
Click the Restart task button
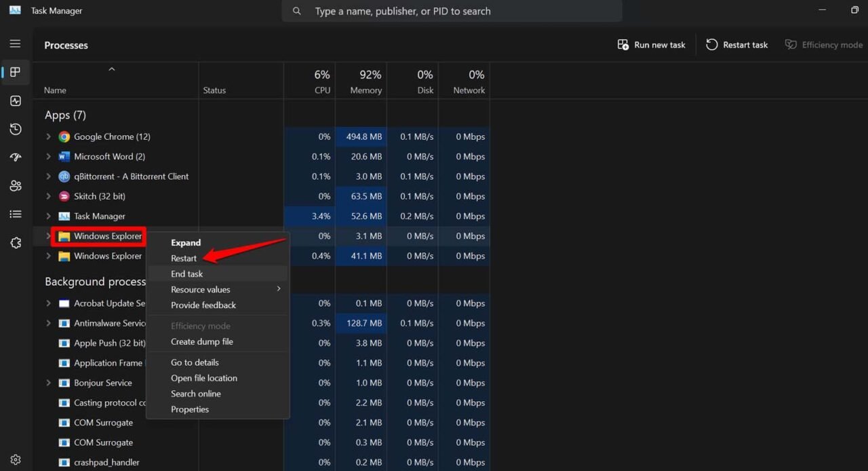[x=736, y=44]
